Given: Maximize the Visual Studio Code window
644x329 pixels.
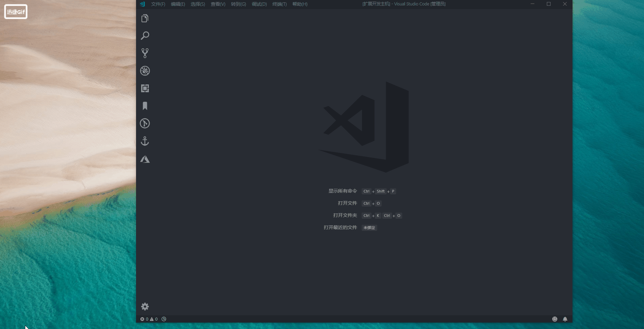Looking at the screenshot, I should (x=549, y=4).
